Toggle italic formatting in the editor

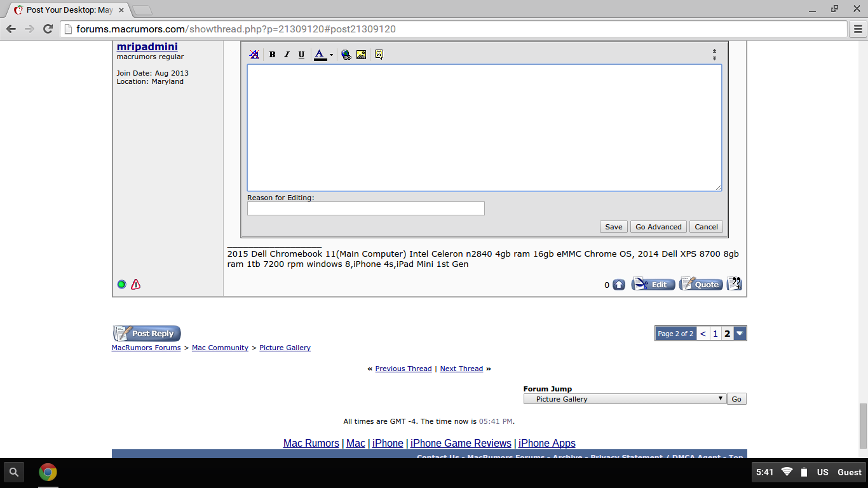pyautogui.click(x=287, y=55)
